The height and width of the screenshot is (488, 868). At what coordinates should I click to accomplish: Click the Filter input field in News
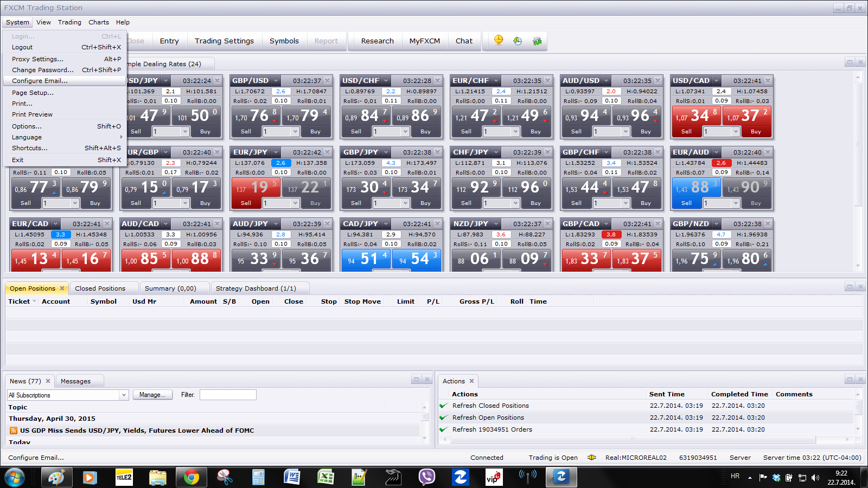tap(228, 395)
